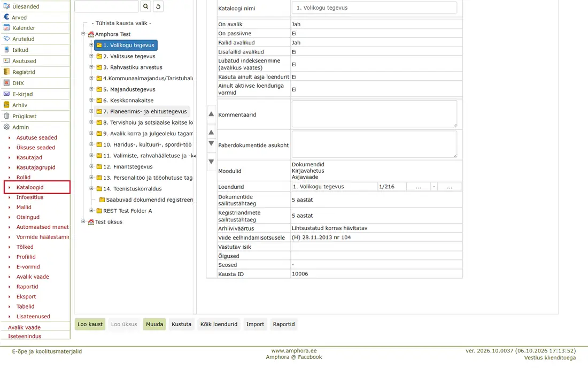Open Avalik vaade bottom sidebar link
The width and height of the screenshot is (588, 368).
coord(25,327)
